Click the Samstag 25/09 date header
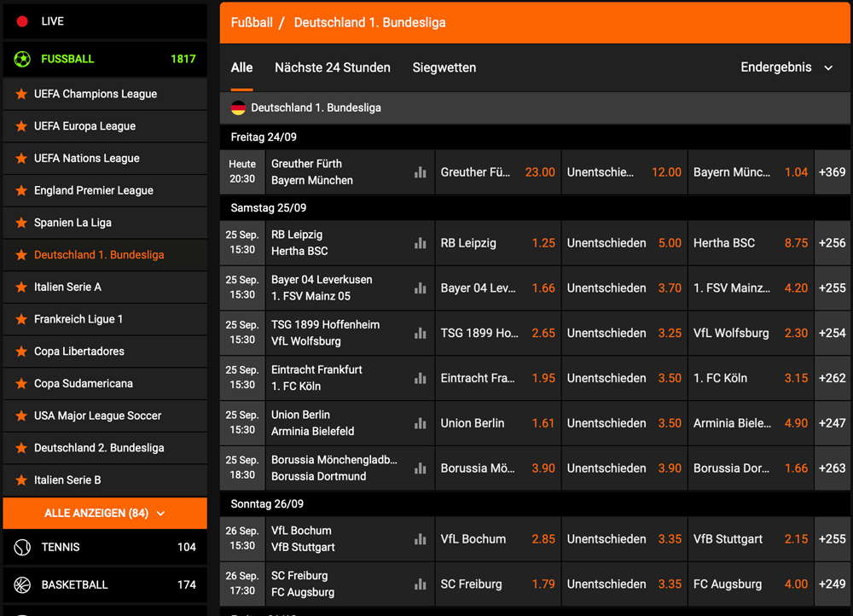This screenshot has height=616, width=853. tap(535, 208)
